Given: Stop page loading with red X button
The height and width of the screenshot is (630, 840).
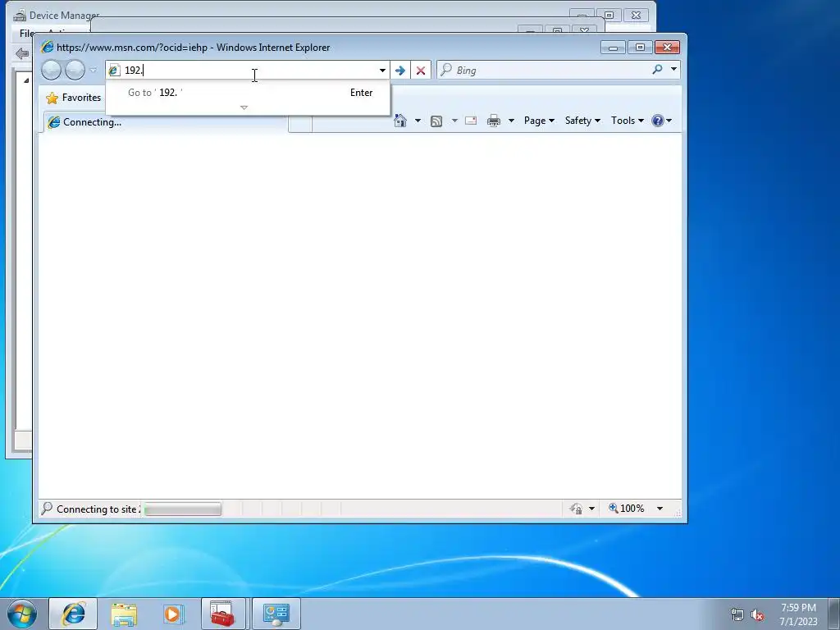Looking at the screenshot, I should pyautogui.click(x=421, y=71).
